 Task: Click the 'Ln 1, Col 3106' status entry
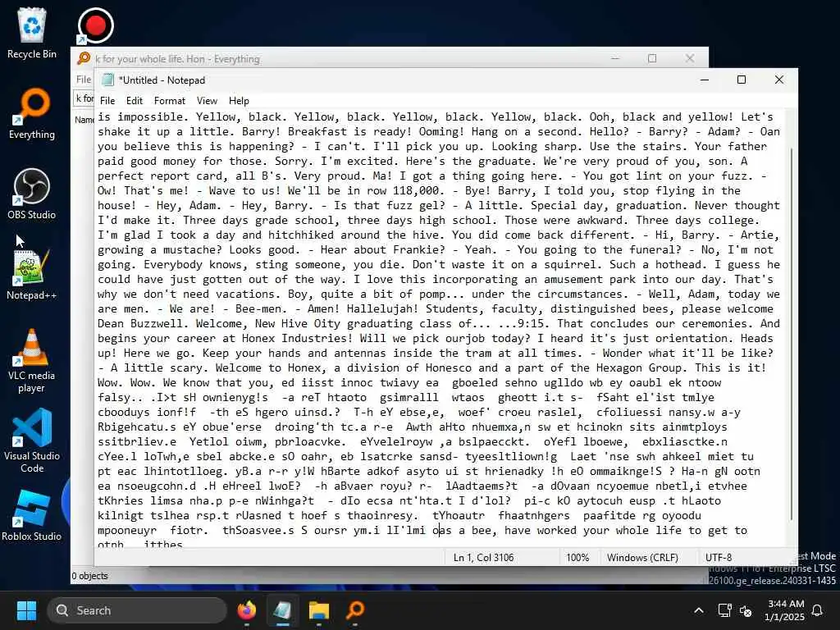(483, 558)
